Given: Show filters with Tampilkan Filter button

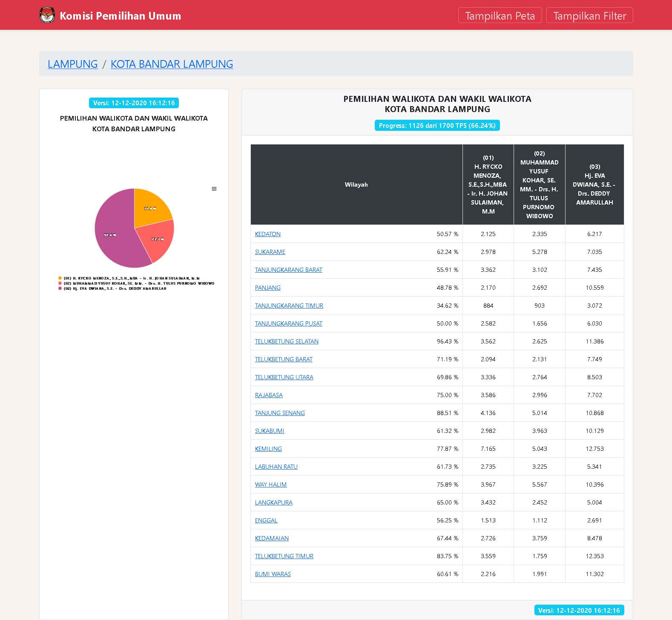Looking at the screenshot, I should tap(589, 16).
